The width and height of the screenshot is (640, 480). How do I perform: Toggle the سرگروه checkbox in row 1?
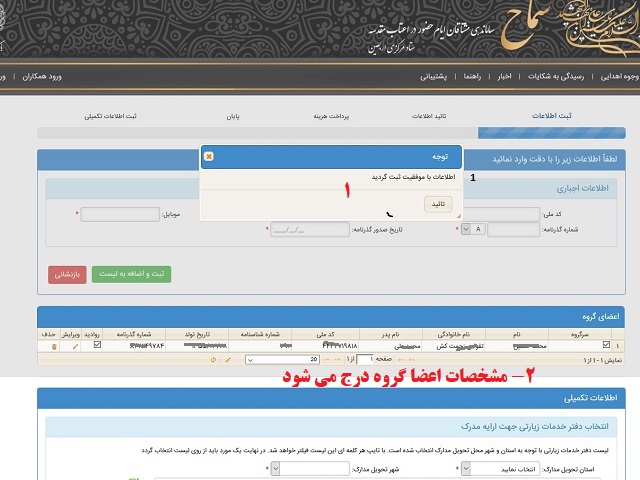[x=606, y=345]
